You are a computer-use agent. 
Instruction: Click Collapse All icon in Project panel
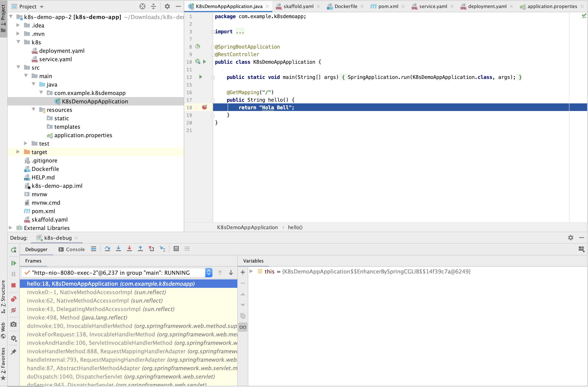153,6
